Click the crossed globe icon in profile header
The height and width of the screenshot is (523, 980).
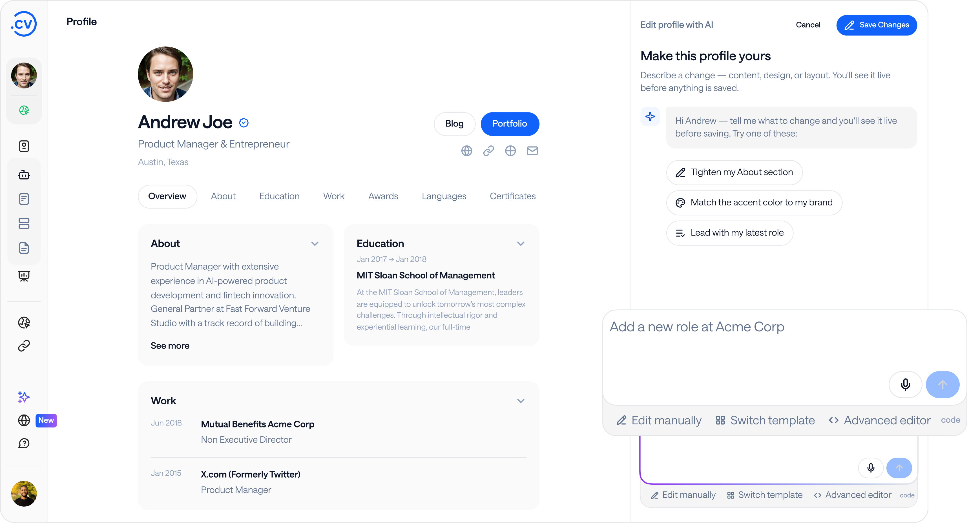pos(510,151)
